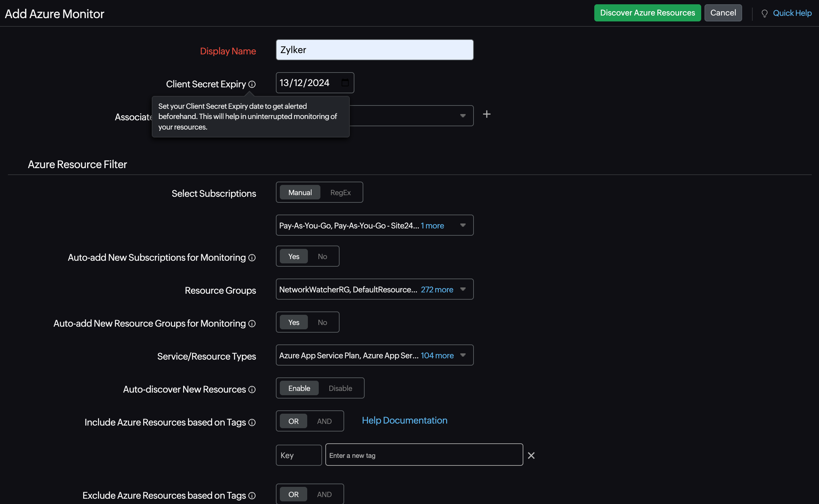Click the plus icon beside Associate dropdown
Screen dimensions: 819x504
(486, 114)
